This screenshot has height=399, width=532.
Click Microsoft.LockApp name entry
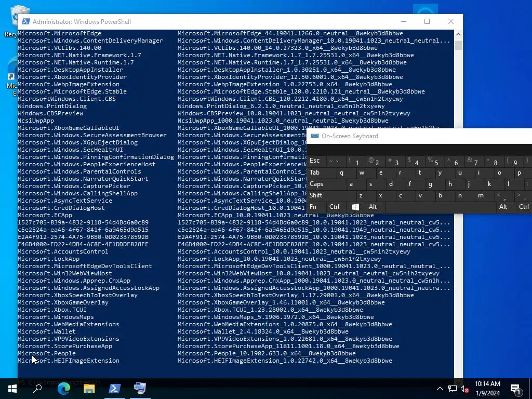(48, 259)
